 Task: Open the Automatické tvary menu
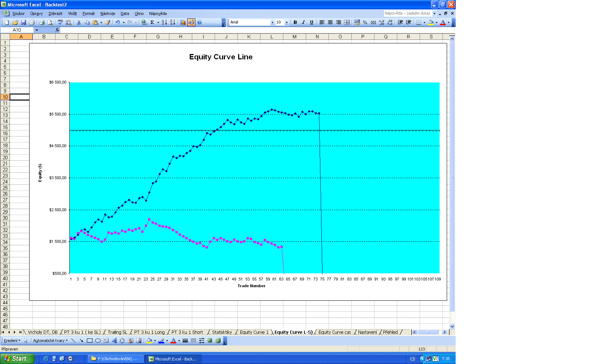coord(50,341)
